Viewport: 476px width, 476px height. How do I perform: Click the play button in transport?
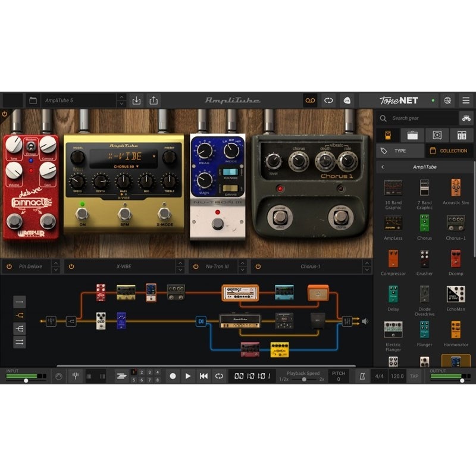click(188, 377)
